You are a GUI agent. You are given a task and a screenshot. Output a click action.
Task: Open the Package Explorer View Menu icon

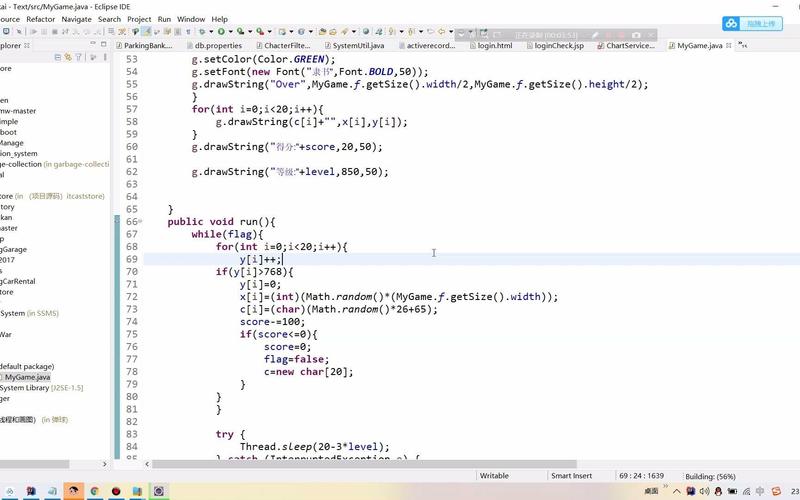click(x=105, y=57)
